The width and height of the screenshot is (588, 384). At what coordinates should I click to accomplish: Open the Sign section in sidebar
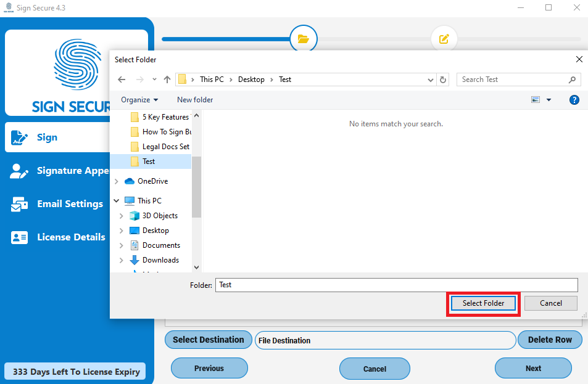click(57, 137)
